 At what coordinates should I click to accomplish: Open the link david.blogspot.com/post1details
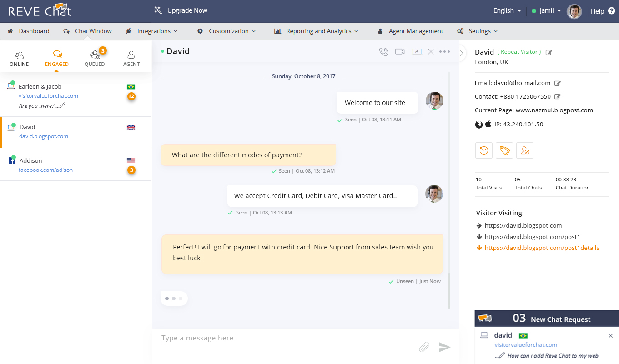point(542,248)
